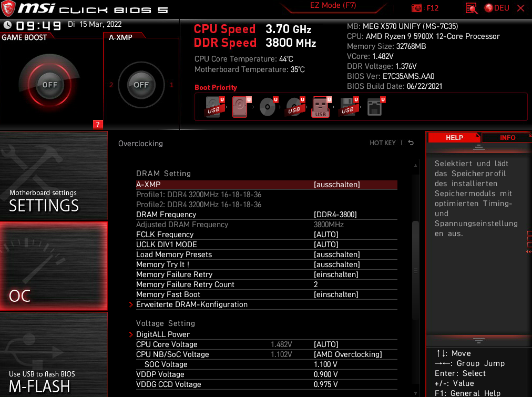Viewport: 532px width, 397px height.
Task: Click the top grip handle of help panel
Action: click(479, 147)
